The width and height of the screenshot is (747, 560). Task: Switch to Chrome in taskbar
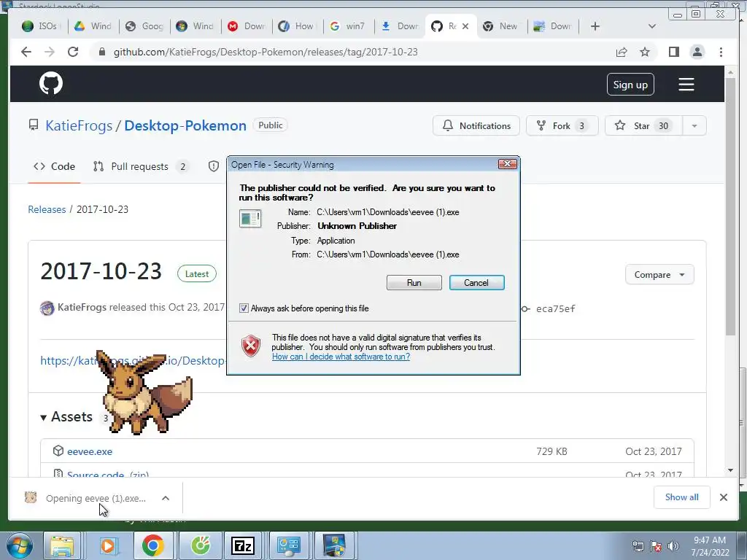click(x=153, y=545)
